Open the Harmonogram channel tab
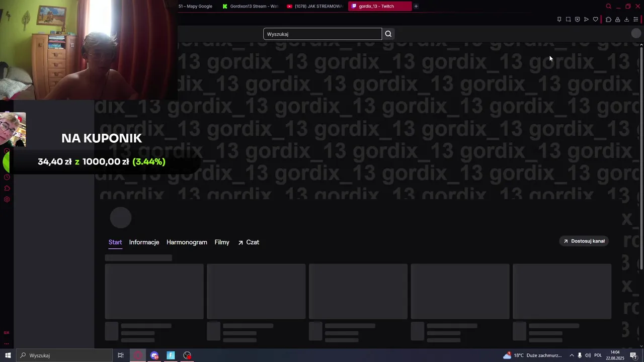 [x=187, y=242]
